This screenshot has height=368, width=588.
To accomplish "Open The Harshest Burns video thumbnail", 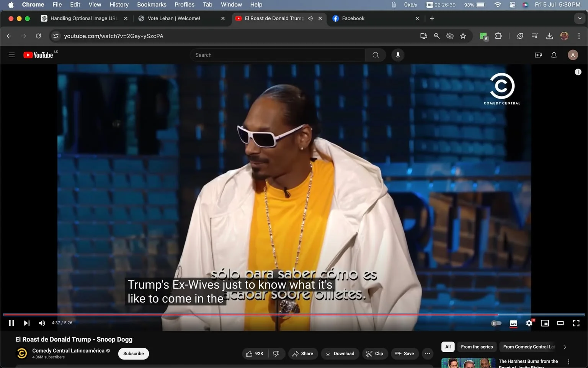I will coord(469,363).
